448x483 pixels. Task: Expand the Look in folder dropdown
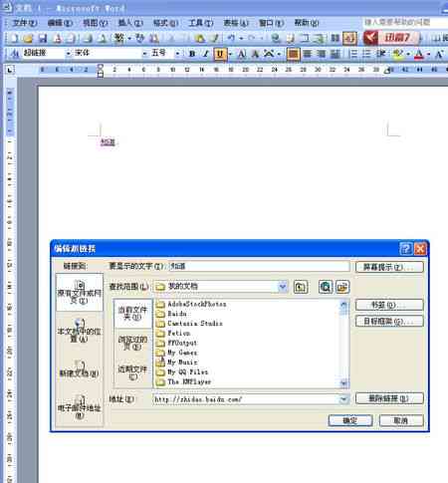click(283, 287)
